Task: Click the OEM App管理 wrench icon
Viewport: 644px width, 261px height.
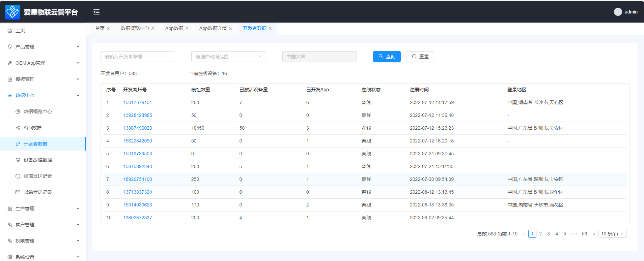Action: 10,63
